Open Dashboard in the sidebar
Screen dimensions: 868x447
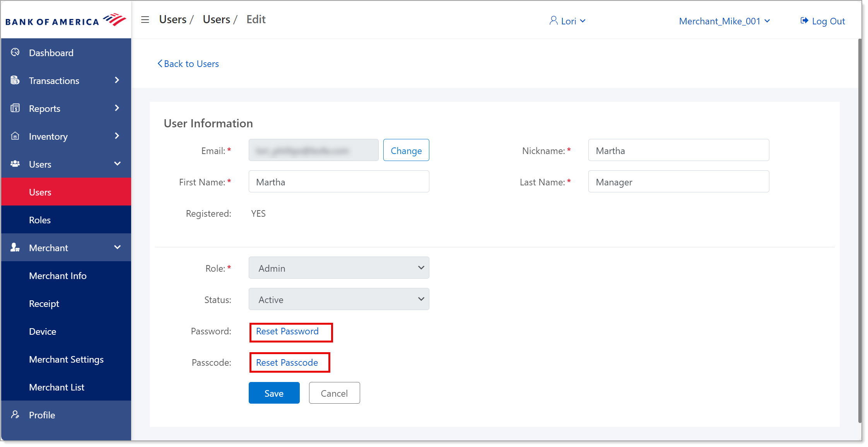point(66,53)
